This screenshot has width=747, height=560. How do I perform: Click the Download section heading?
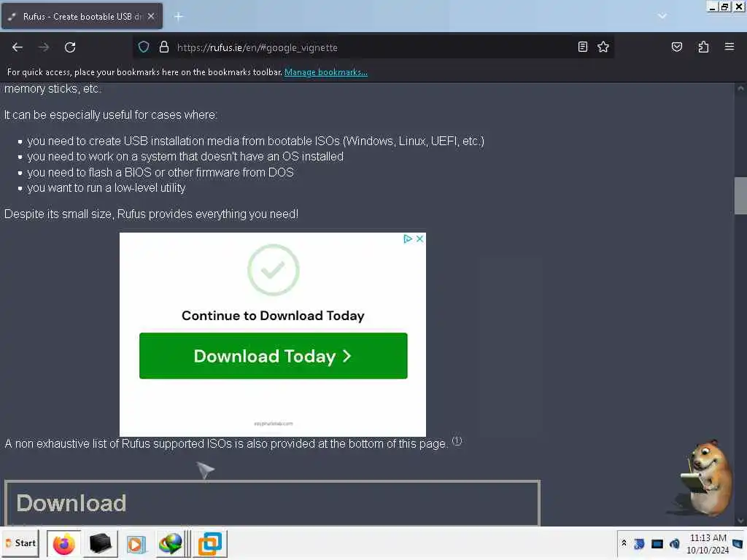[71, 503]
